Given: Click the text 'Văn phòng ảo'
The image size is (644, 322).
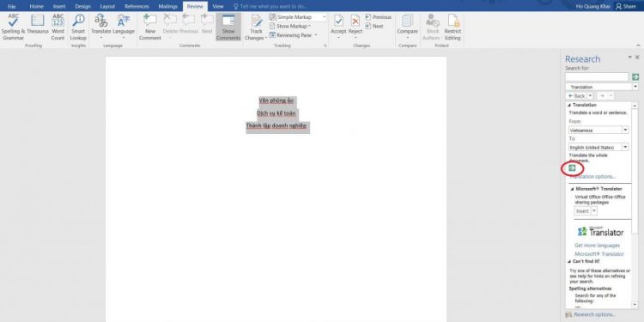Looking at the screenshot, I should tap(276, 100).
